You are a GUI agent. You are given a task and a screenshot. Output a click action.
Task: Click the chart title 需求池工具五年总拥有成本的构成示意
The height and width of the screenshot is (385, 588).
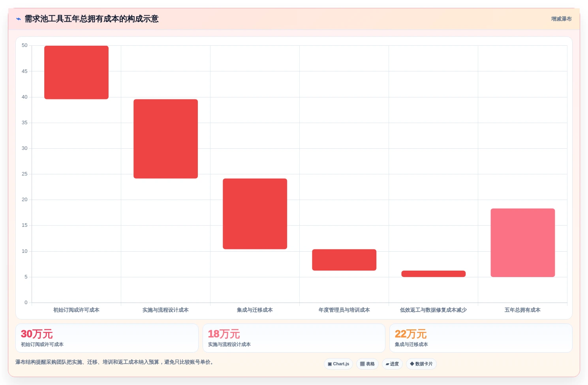point(92,19)
